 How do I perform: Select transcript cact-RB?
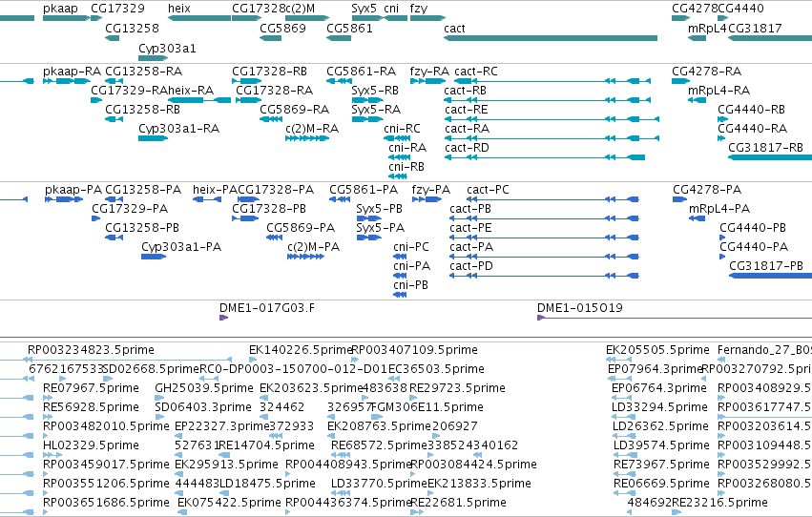(x=547, y=100)
